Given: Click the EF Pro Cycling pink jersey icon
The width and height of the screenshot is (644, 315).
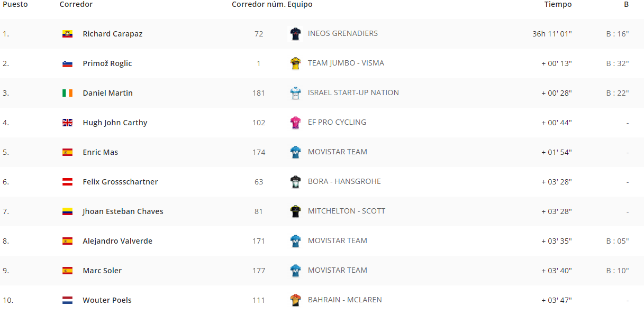Looking at the screenshot, I should [295, 123].
